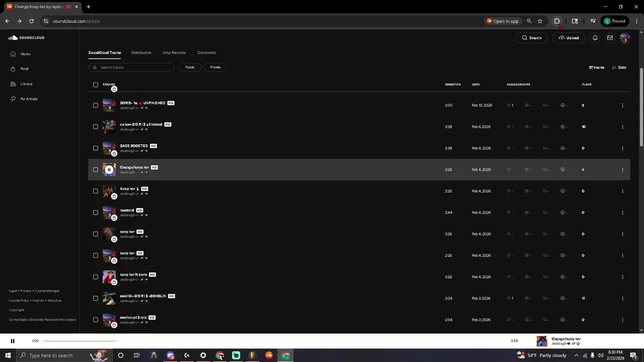Open more options for BASS BOOSTED

[x=622, y=148]
